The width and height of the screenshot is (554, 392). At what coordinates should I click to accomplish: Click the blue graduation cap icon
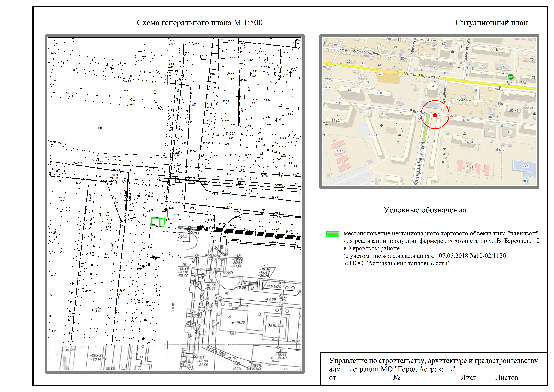[525, 181]
